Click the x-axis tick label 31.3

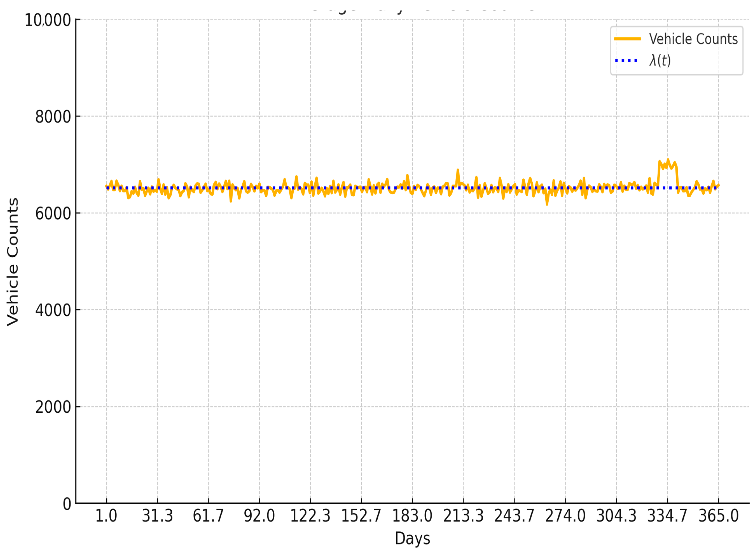click(157, 516)
